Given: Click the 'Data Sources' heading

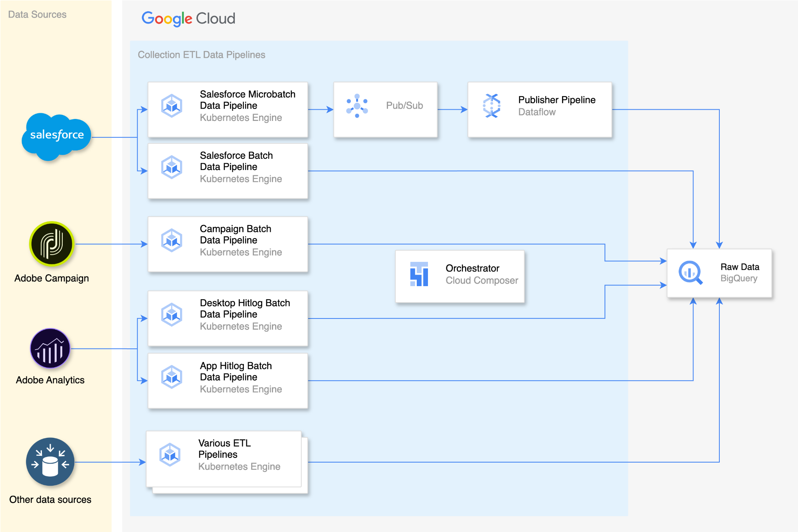Looking at the screenshot, I should point(37,14).
